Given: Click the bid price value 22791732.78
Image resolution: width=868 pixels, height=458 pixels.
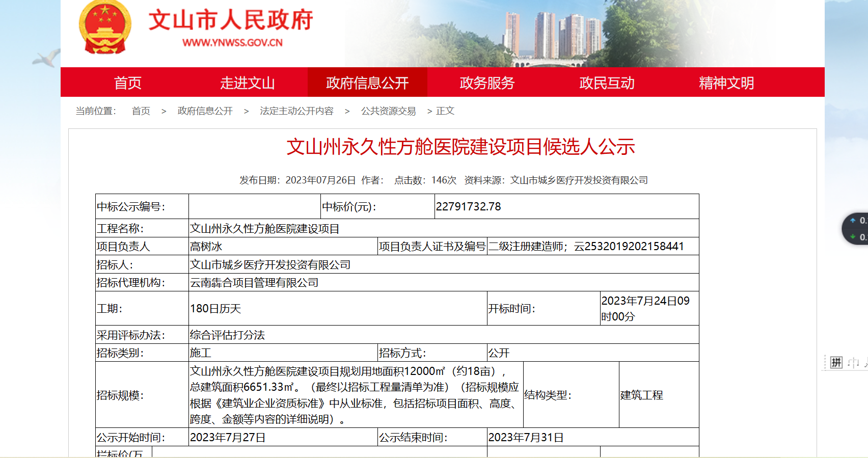Looking at the screenshot, I should point(468,207).
